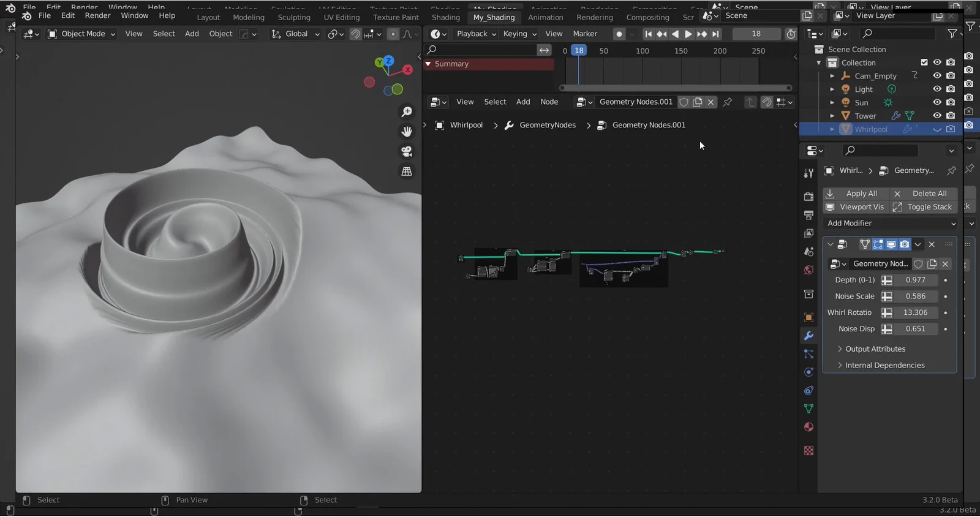Image resolution: width=980 pixels, height=517 pixels.
Task: Open Physics properties tab icon
Action: [809, 372]
